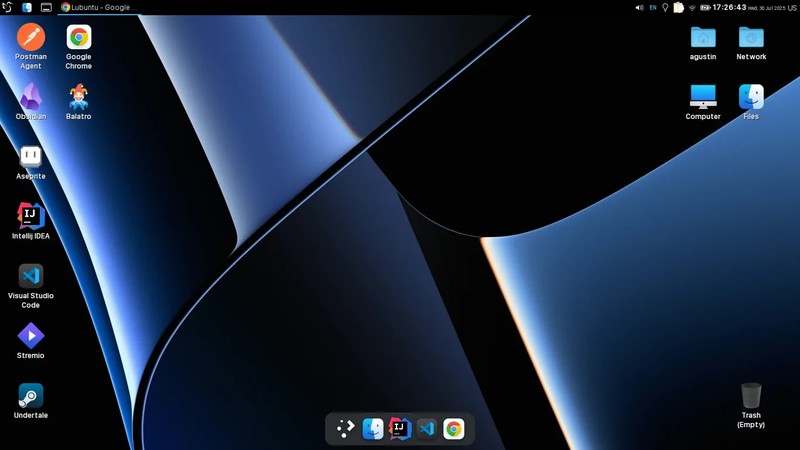The height and width of the screenshot is (450, 800).
Task: Switch to Lubuntu - Google Chrome taskbar window
Action: click(x=98, y=7)
